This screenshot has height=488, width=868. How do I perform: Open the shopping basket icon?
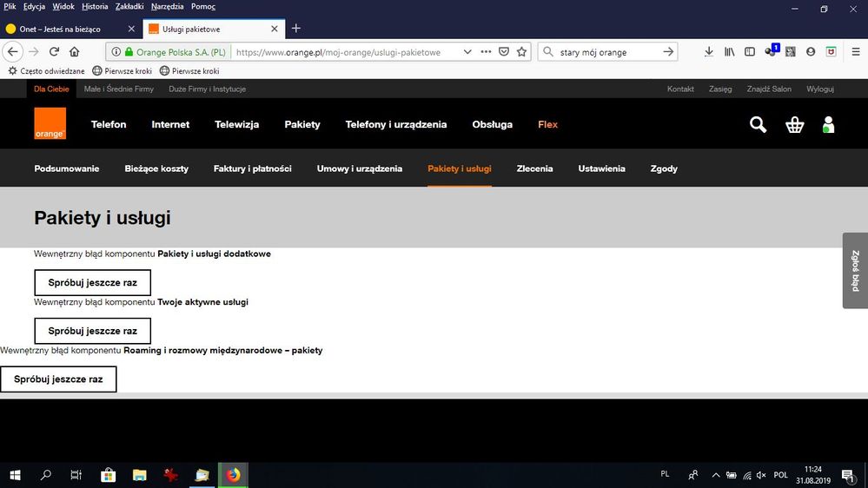coord(794,125)
